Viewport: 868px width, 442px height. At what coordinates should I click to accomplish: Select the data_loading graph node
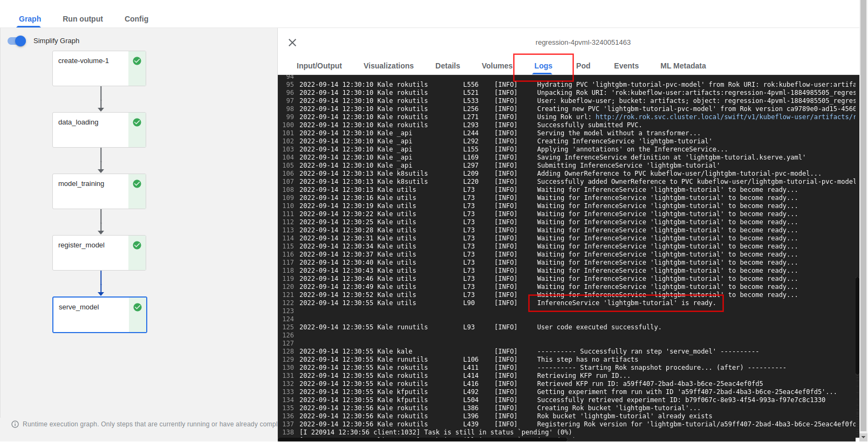(99, 130)
